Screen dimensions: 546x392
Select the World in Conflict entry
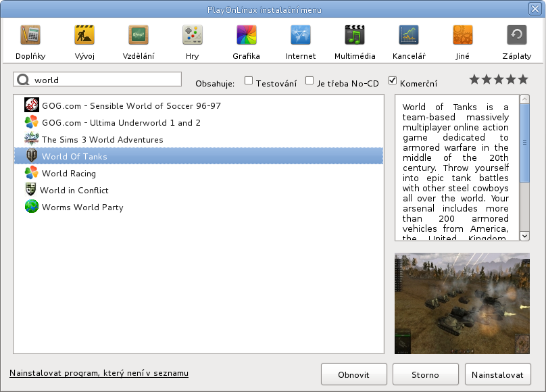click(199, 190)
